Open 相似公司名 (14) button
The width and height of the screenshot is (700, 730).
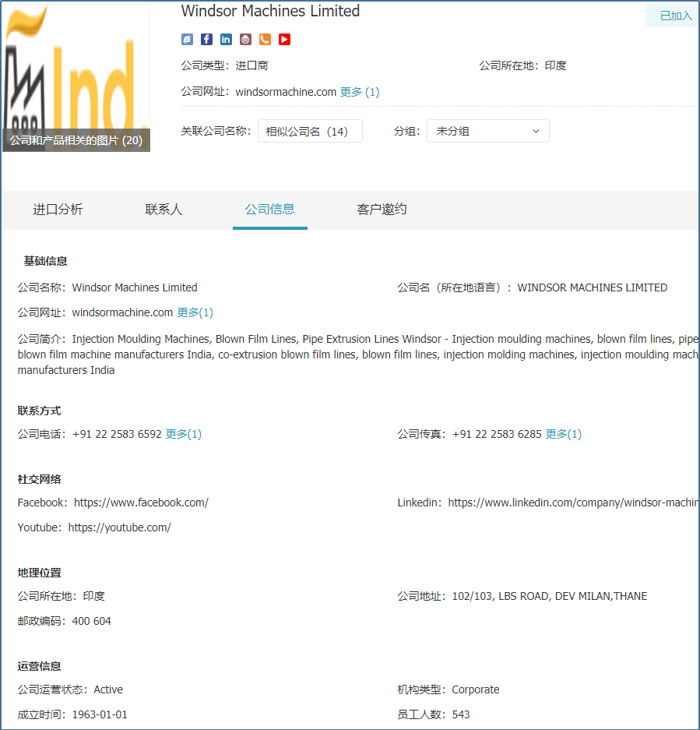tap(310, 132)
